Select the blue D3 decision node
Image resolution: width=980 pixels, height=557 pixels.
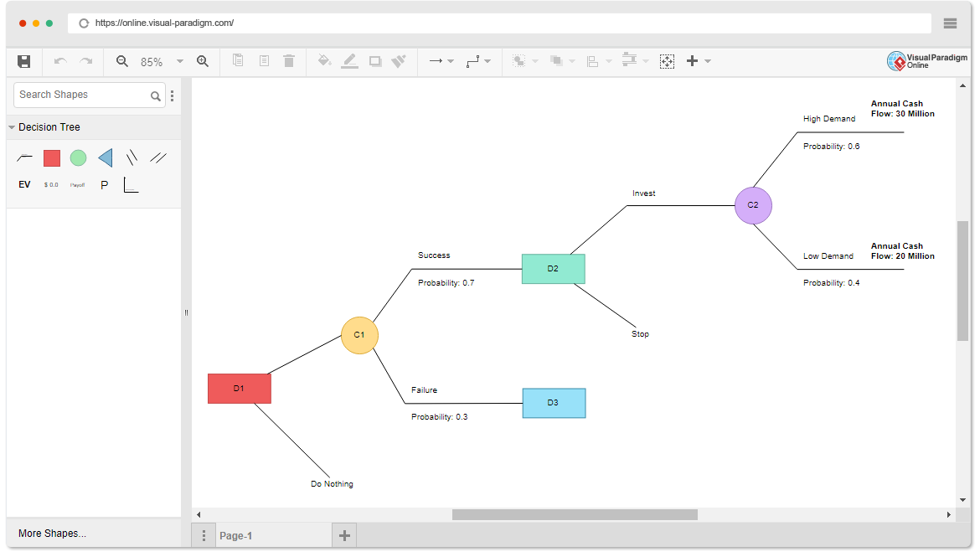(554, 403)
